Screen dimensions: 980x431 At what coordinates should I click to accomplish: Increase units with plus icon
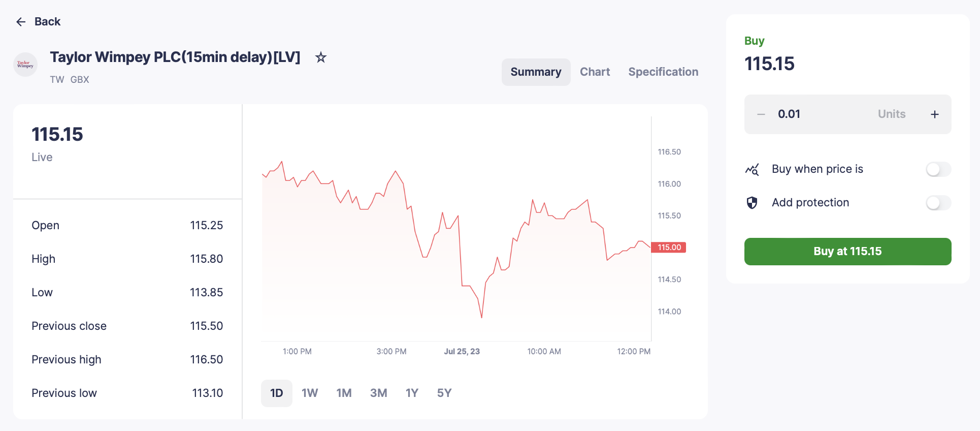(935, 114)
